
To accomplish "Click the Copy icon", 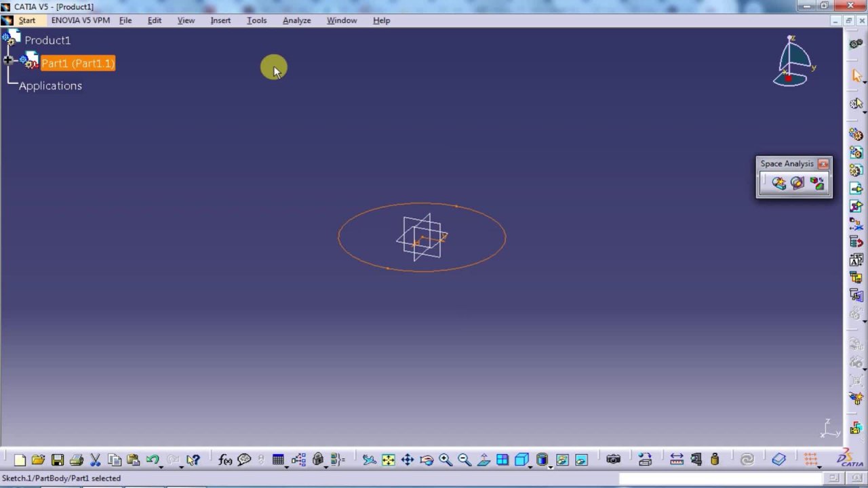I will tap(115, 460).
